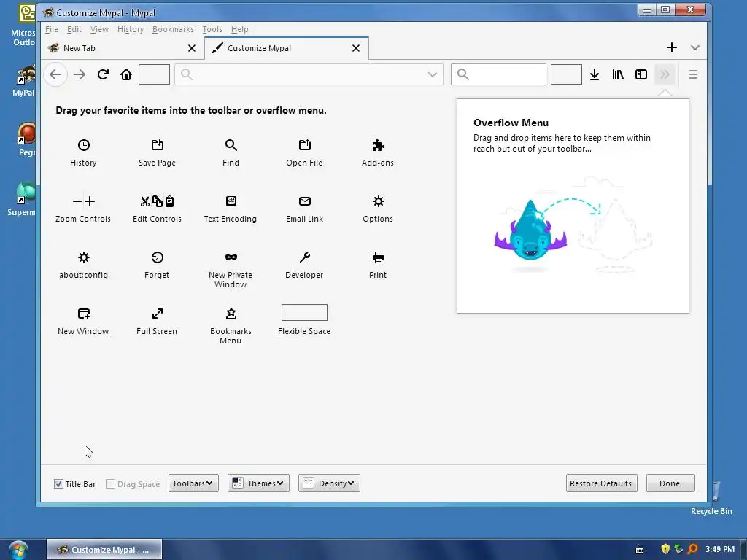
Task: Click the Reload toolbar button
Action: [103, 74]
